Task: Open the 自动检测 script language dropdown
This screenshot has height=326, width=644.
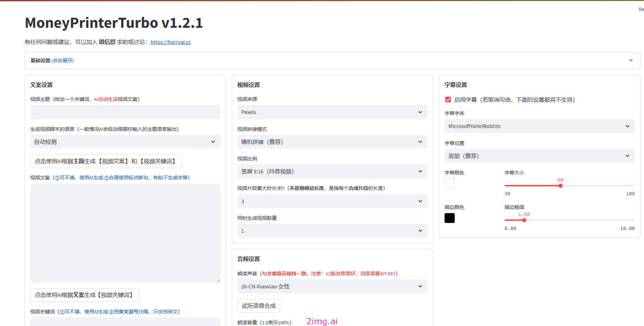Action: (125, 142)
